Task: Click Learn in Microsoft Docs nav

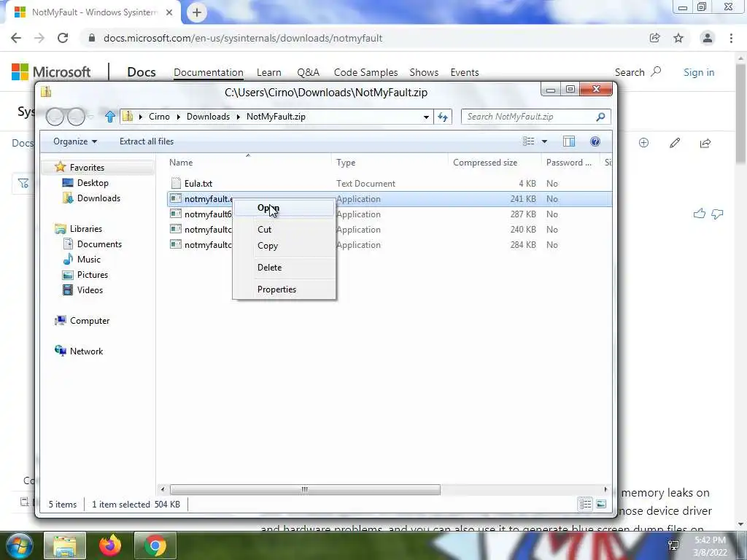Action: pyautogui.click(x=268, y=72)
